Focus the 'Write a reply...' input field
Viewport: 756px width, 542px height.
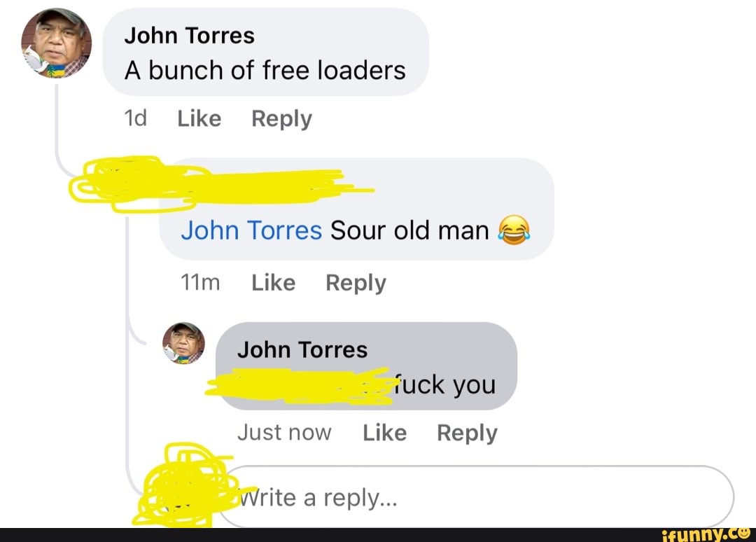pos(475,496)
